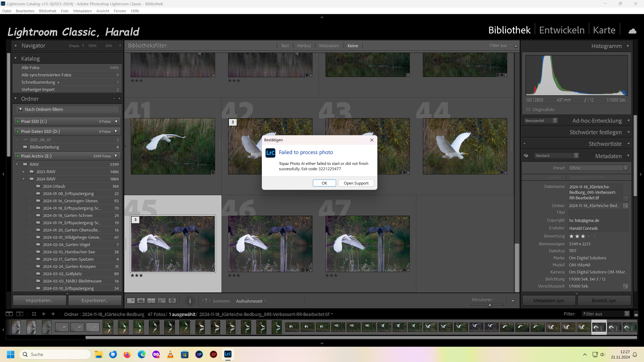Click OK in the error dialog

(324, 183)
